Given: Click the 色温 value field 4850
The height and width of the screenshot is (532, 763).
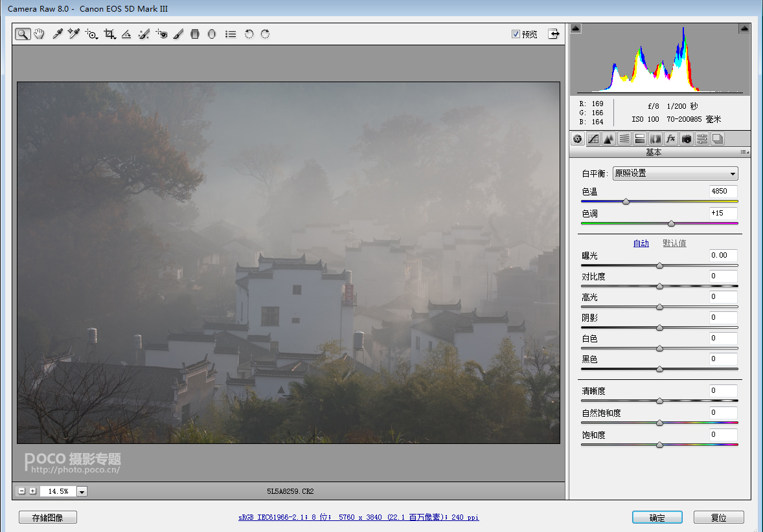Looking at the screenshot, I should coord(723,191).
